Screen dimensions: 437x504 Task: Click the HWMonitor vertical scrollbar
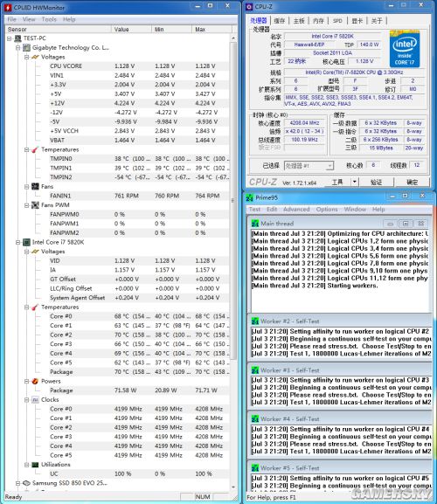coord(233,264)
